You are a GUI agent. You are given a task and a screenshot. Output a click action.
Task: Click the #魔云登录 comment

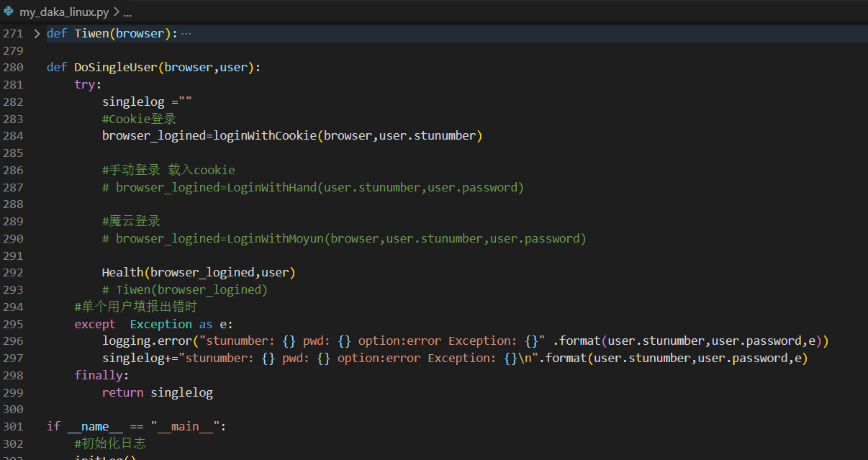point(131,221)
